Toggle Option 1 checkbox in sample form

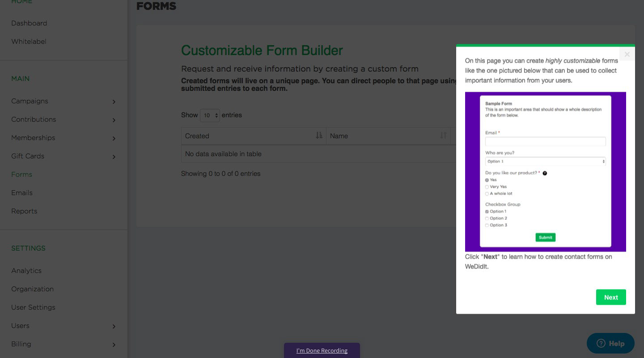click(487, 212)
